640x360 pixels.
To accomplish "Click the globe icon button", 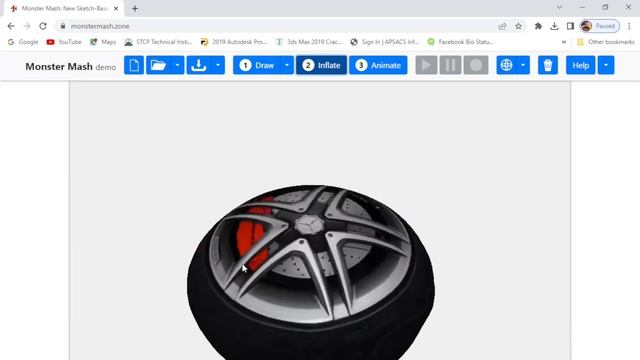I will 507,65.
